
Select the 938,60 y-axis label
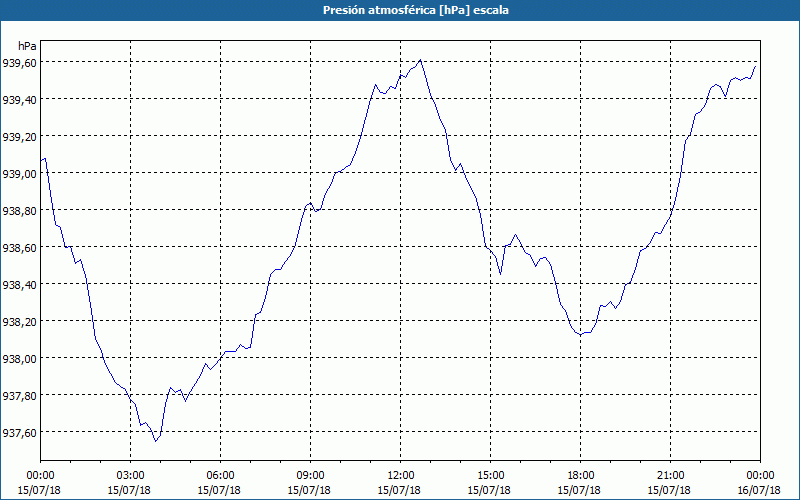click(19, 247)
